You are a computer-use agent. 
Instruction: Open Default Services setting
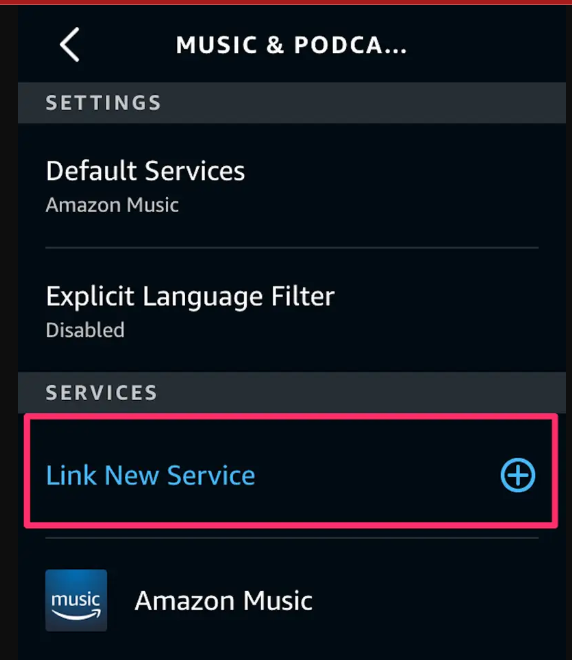[291, 185]
